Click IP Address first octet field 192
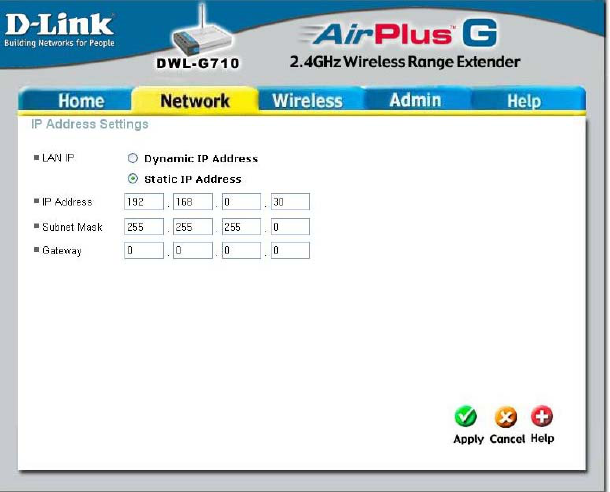This screenshot has height=492, width=610. point(144,201)
